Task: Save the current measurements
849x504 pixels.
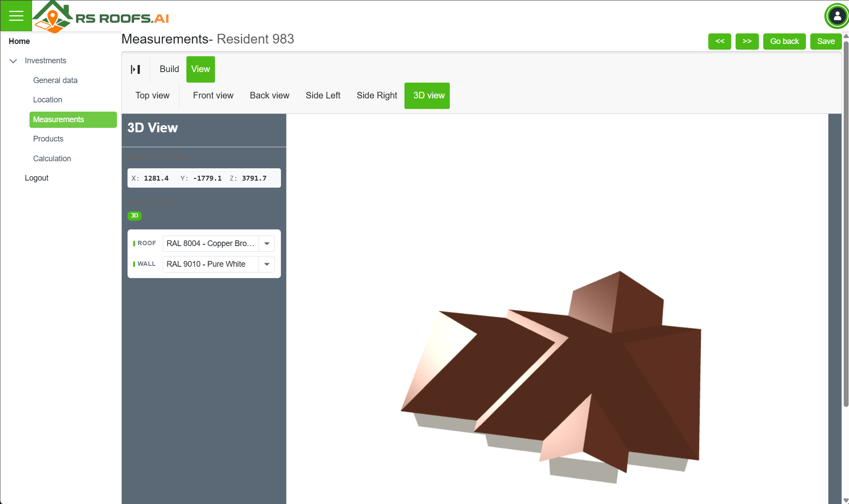Action: (826, 41)
